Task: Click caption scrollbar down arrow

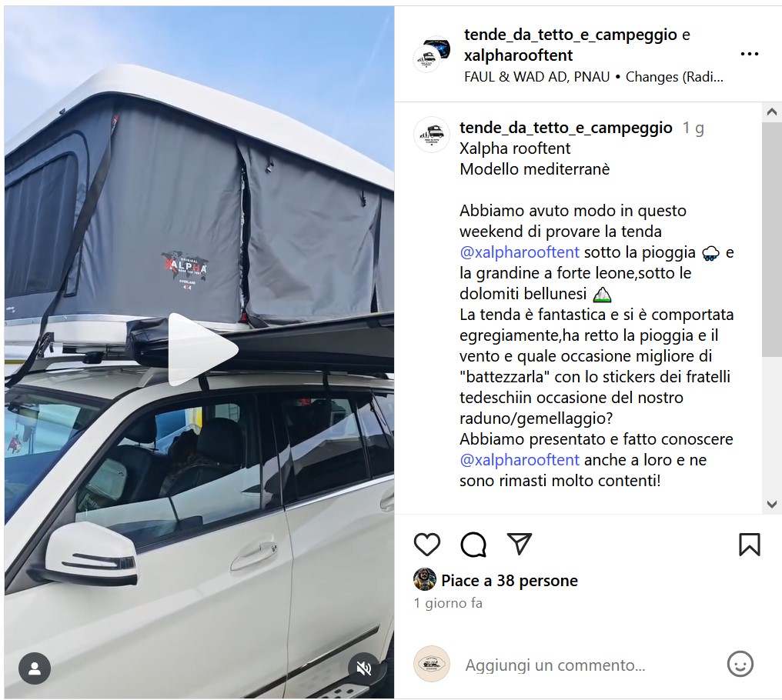Action: pyautogui.click(x=771, y=504)
